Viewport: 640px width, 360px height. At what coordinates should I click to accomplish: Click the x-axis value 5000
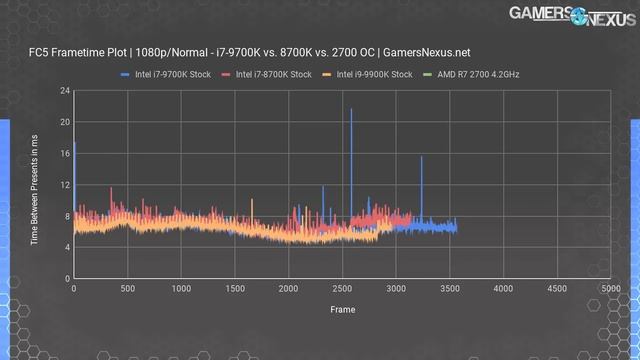(x=611, y=289)
